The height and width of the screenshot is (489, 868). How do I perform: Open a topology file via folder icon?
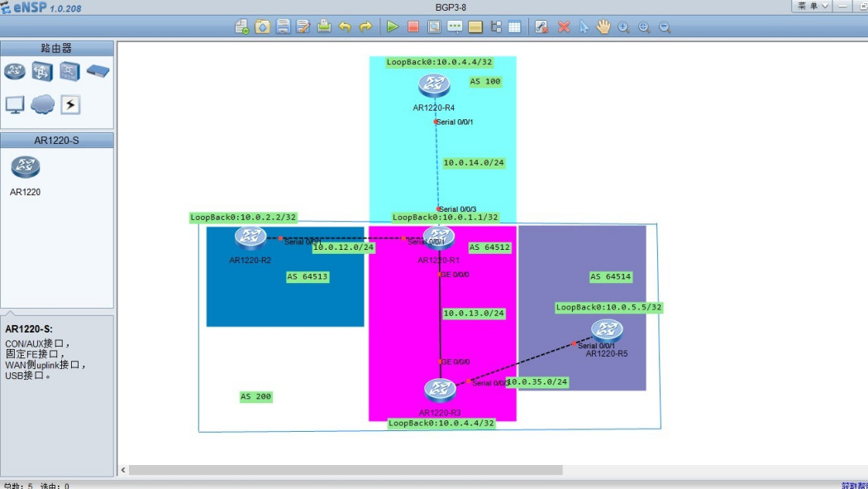point(262,26)
